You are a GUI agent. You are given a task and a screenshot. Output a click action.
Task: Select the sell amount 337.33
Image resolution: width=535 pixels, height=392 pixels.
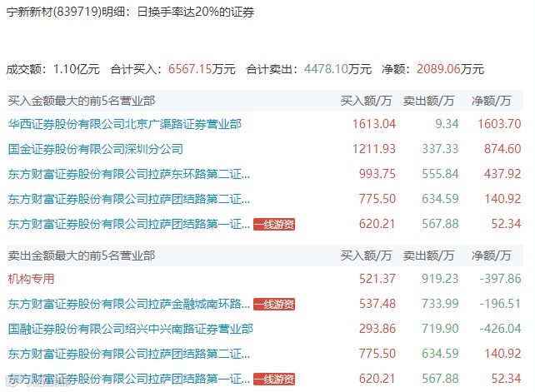[x=440, y=149]
